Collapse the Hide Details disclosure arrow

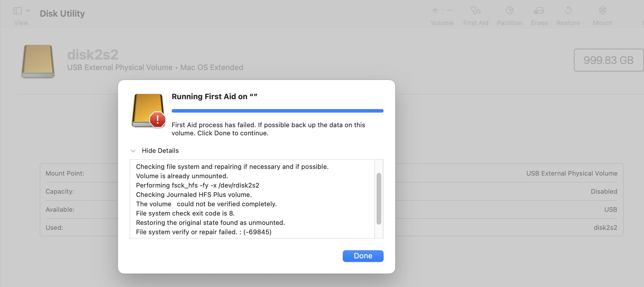(x=133, y=151)
